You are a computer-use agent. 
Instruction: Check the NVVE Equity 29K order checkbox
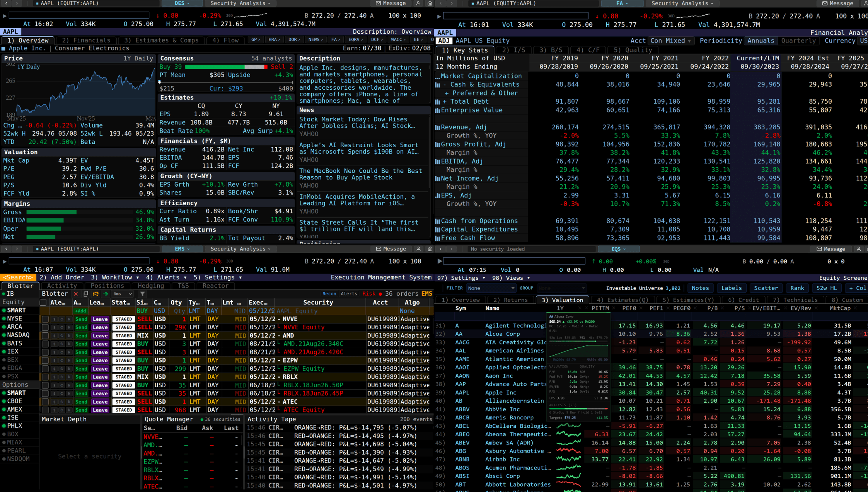click(45, 327)
